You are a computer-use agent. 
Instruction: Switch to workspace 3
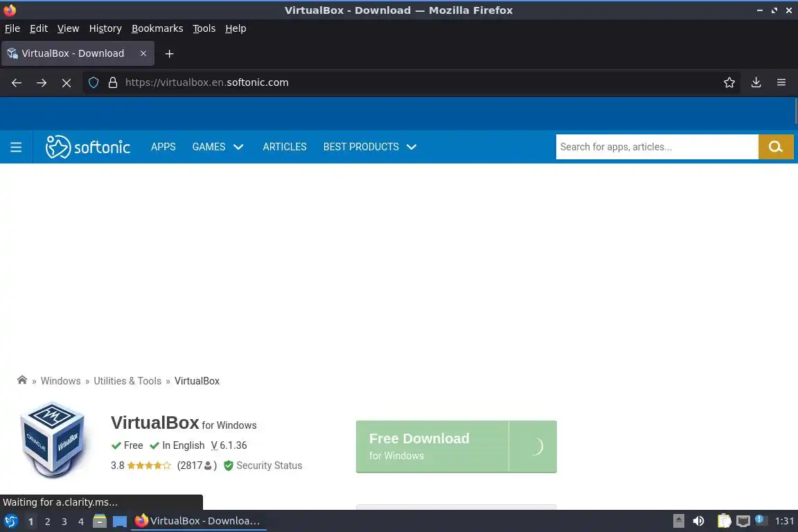[64, 522]
